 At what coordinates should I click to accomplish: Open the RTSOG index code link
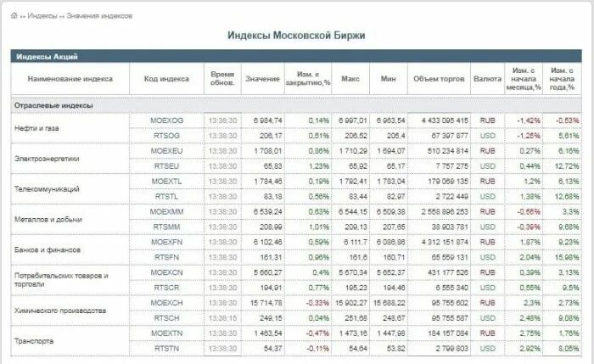(166, 136)
